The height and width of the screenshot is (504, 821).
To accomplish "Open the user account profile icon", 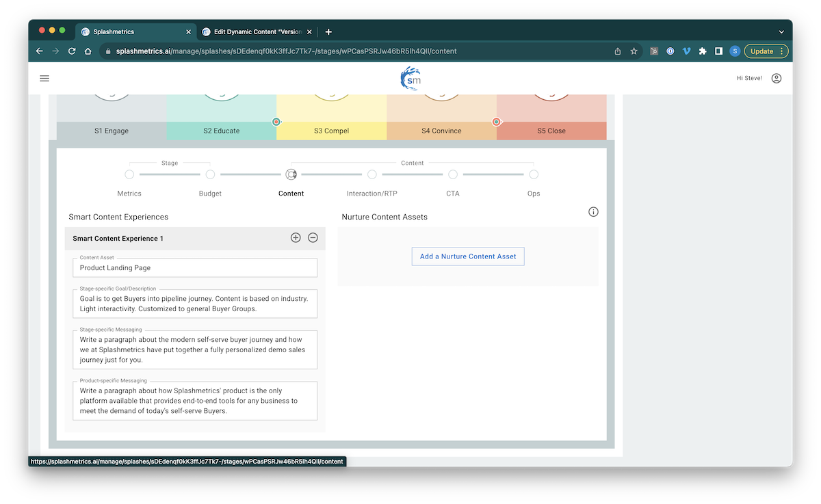I will point(777,79).
